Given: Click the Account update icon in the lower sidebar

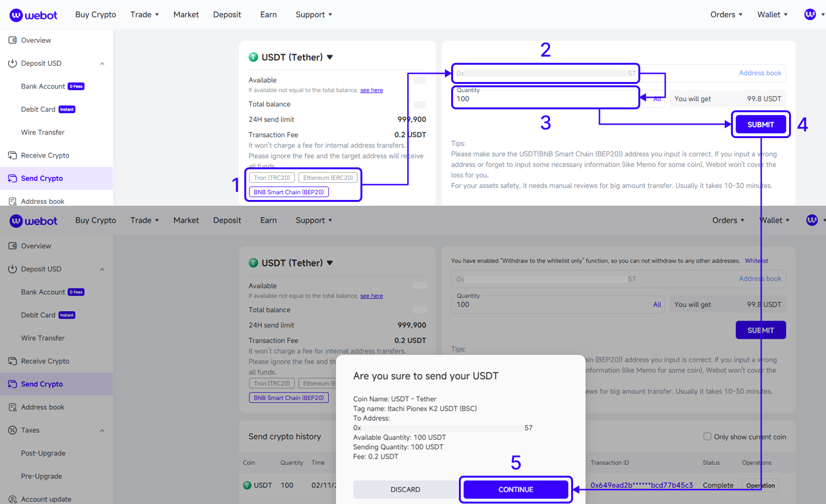Looking at the screenshot, I should 13,499.
